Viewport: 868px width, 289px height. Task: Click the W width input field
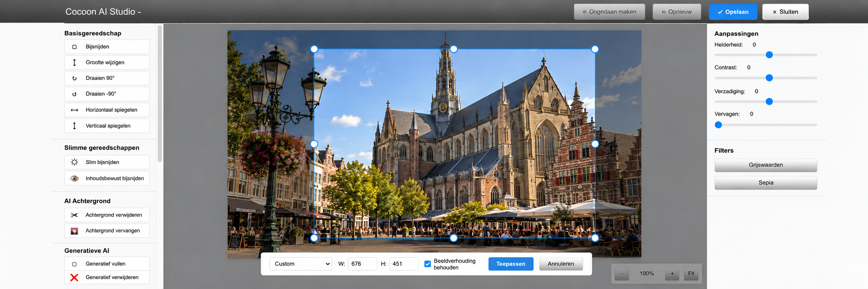point(362,264)
